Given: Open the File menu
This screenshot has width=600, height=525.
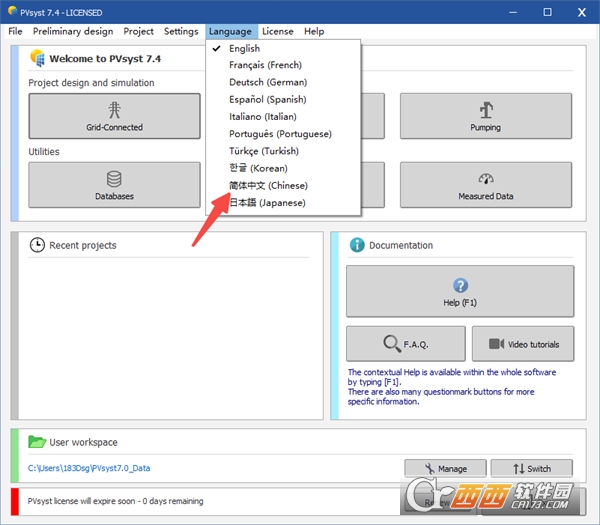Looking at the screenshot, I should click(15, 31).
